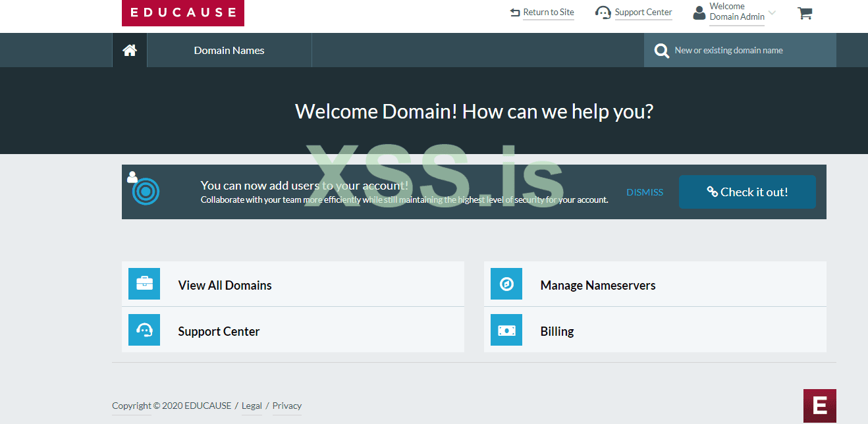
Task: Click the money icon beside Billing
Action: pos(506,330)
